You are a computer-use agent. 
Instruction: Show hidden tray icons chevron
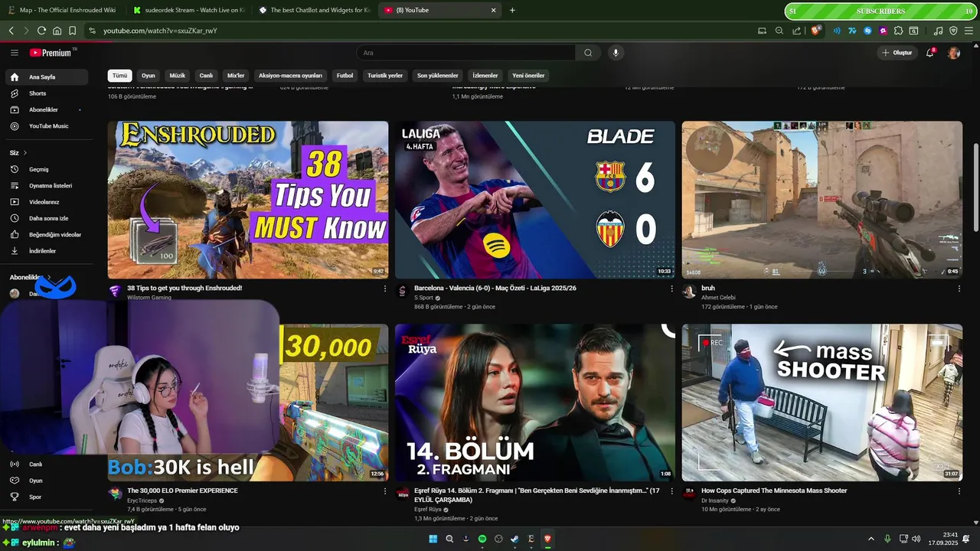(x=871, y=539)
